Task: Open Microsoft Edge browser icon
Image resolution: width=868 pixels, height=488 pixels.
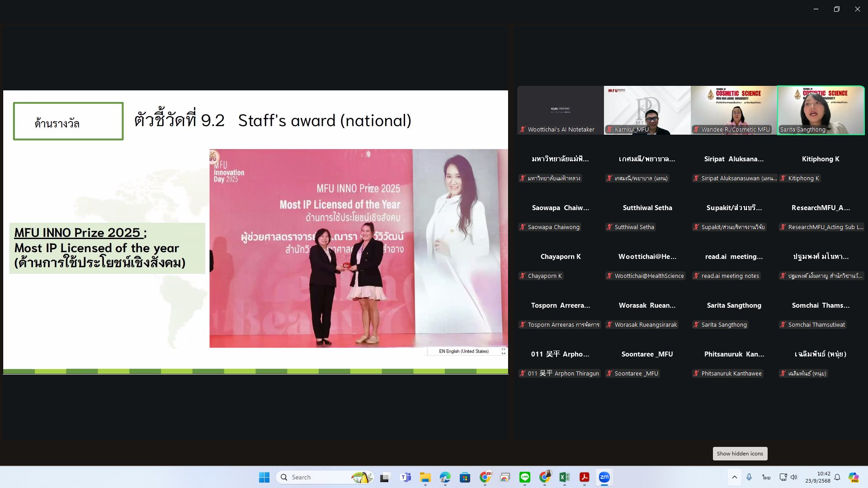Action: (445, 477)
